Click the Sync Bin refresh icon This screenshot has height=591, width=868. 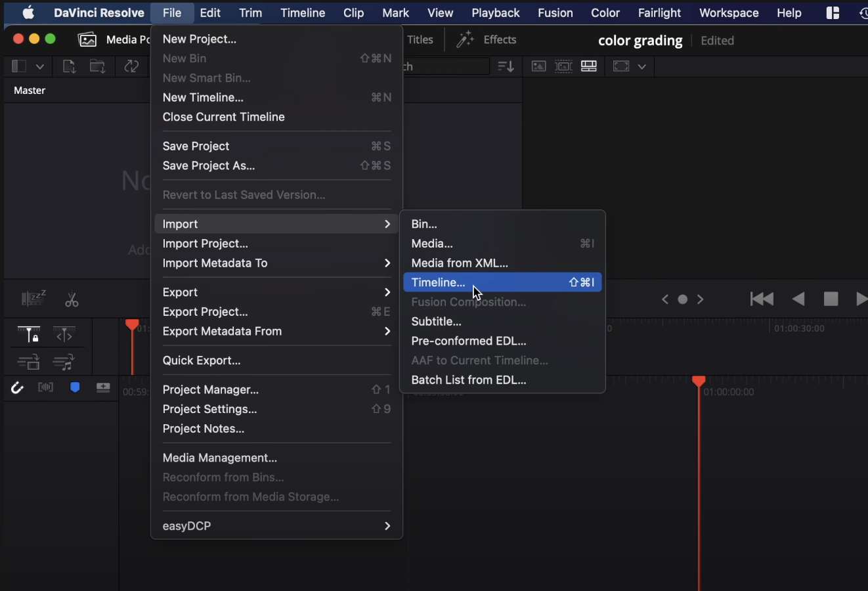pyautogui.click(x=131, y=66)
